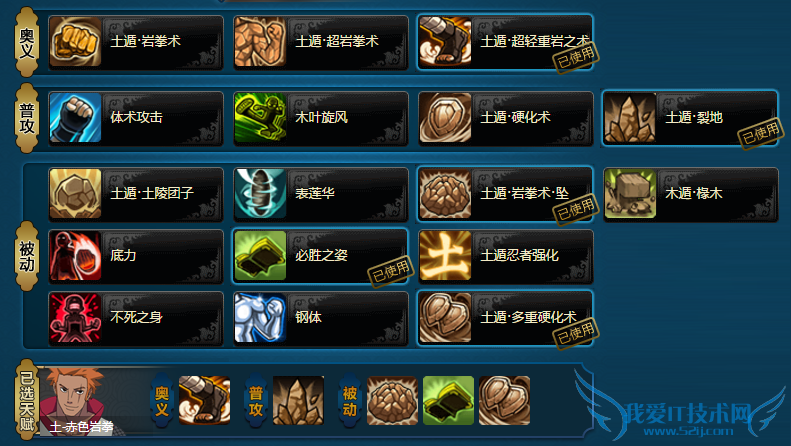Click the 体术攻击 blue fist icon
The height and width of the screenshot is (446, 791).
click(x=75, y=118)
